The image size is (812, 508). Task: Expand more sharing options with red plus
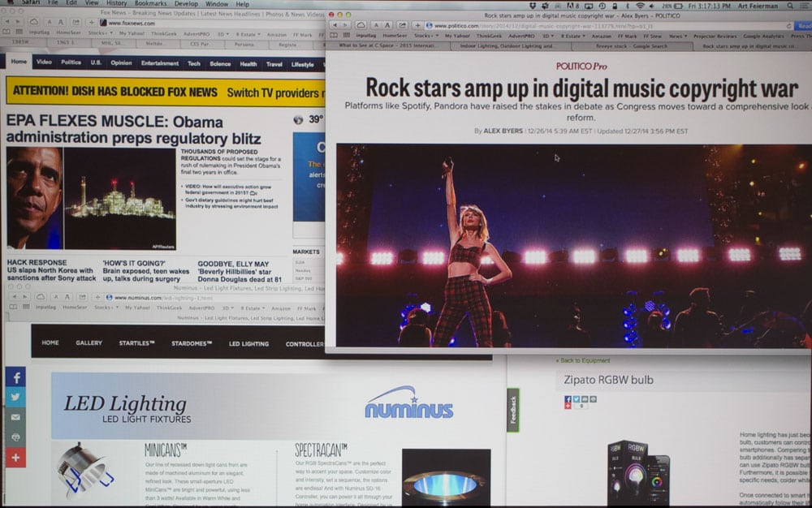(x=15, y=458)
